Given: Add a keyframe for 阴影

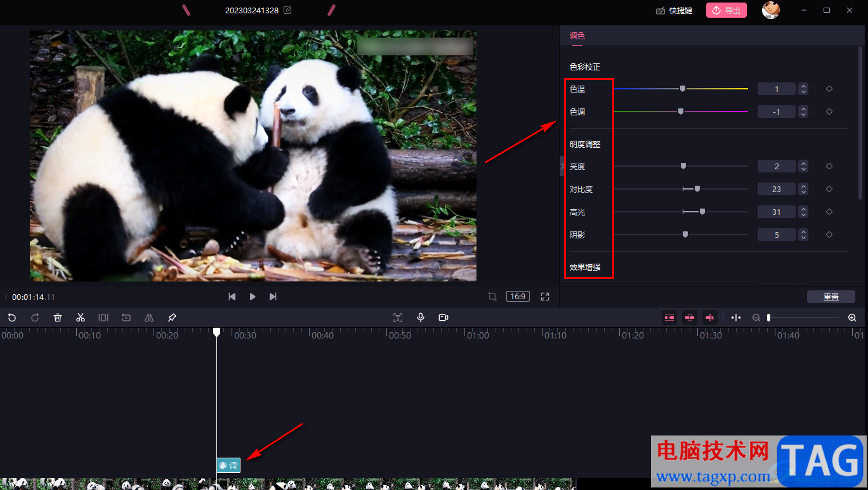Looking at the screenshot, I should coord(829,235).
